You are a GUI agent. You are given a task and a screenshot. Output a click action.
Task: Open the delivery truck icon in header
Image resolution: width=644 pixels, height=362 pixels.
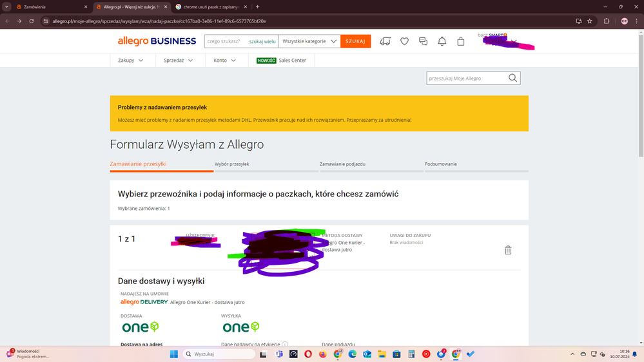[385, 41]
